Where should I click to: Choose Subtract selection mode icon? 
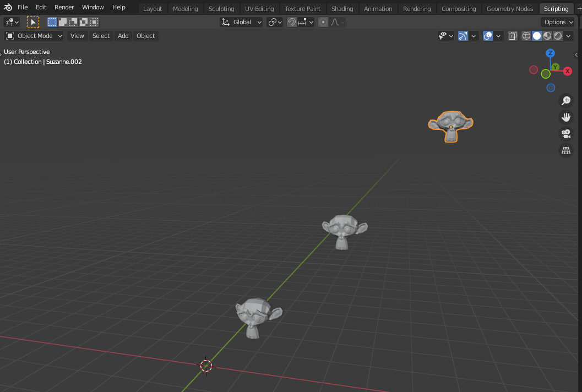pos(73,22)
